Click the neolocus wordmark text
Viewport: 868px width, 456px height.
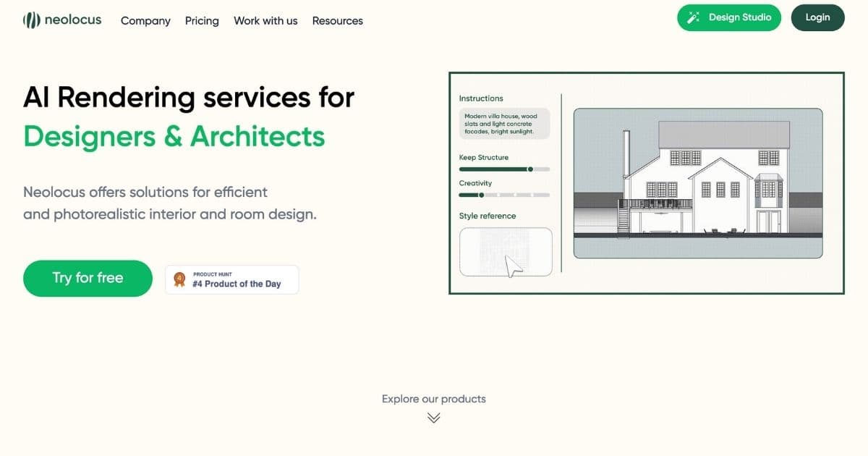tap(73, 20)
